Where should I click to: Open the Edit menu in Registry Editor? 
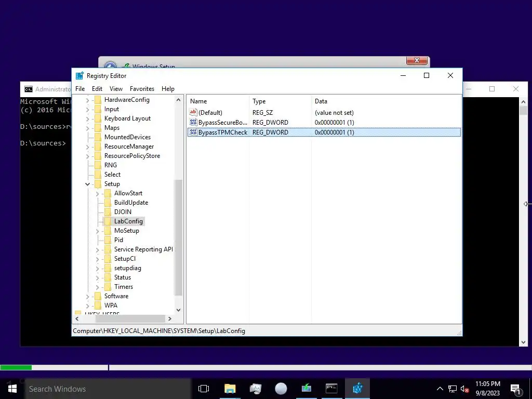pyautogui.click(x=97, y=88)
